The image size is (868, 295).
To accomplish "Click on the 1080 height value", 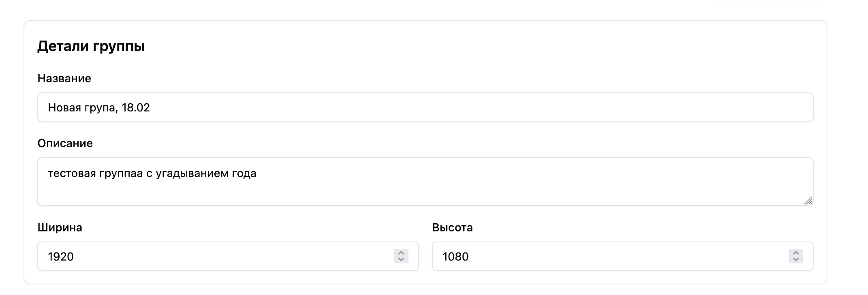I will pos(455,257).
